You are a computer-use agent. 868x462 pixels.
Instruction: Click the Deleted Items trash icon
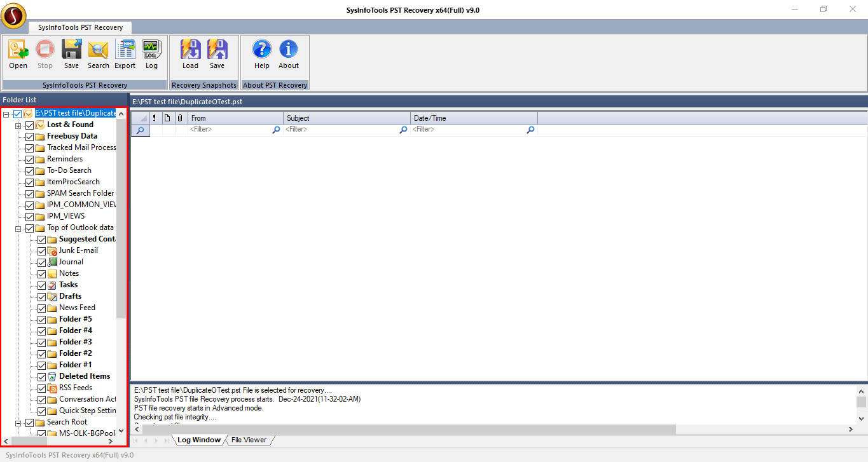click(x=53, y=376)
